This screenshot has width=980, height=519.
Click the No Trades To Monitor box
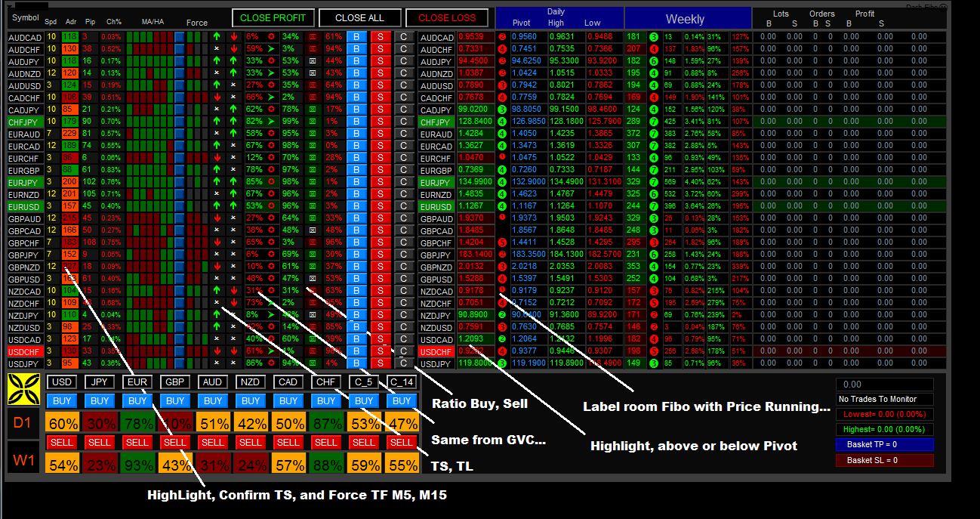(x=885, y=399)
